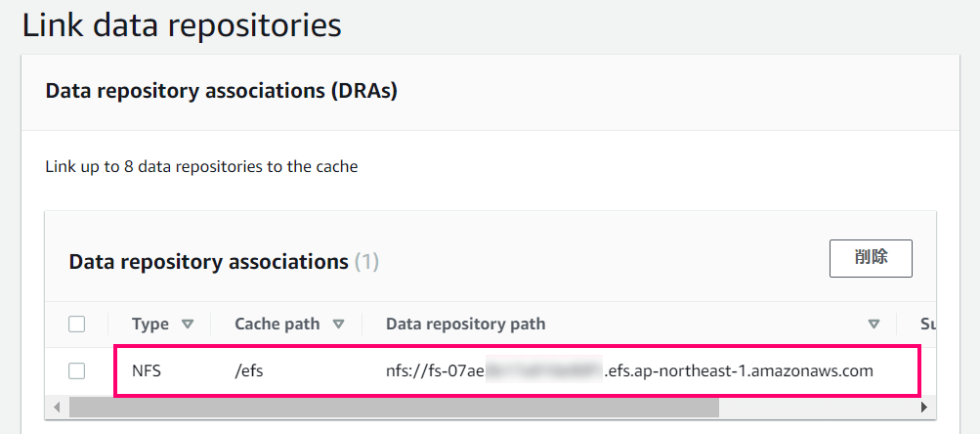
Task: Click the Type column header label
Action: tap(150, 325)
